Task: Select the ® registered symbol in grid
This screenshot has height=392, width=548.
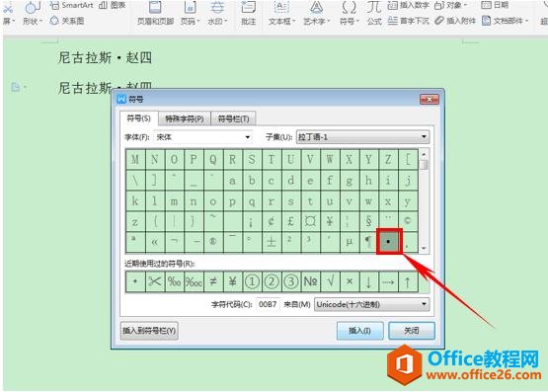Action: pyautogui.click(x=213, y=241)
